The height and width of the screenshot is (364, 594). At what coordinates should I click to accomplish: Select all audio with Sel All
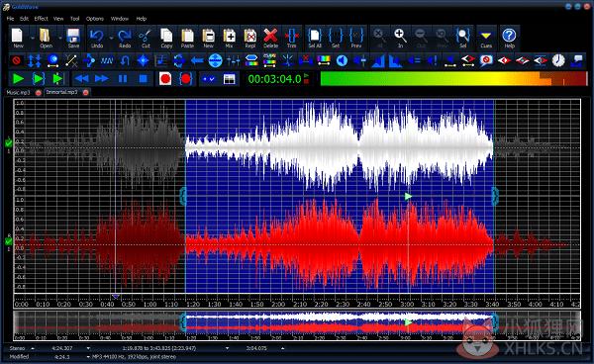(315, 38)
